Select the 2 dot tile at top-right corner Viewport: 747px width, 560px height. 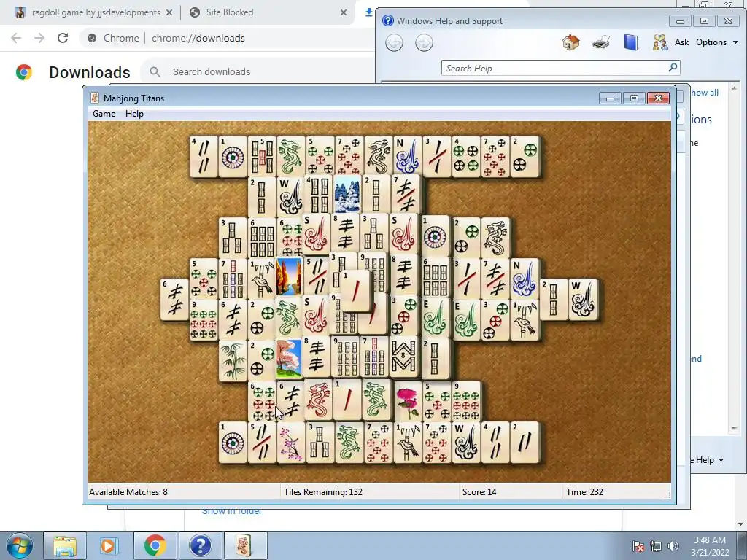coord(525,157)
